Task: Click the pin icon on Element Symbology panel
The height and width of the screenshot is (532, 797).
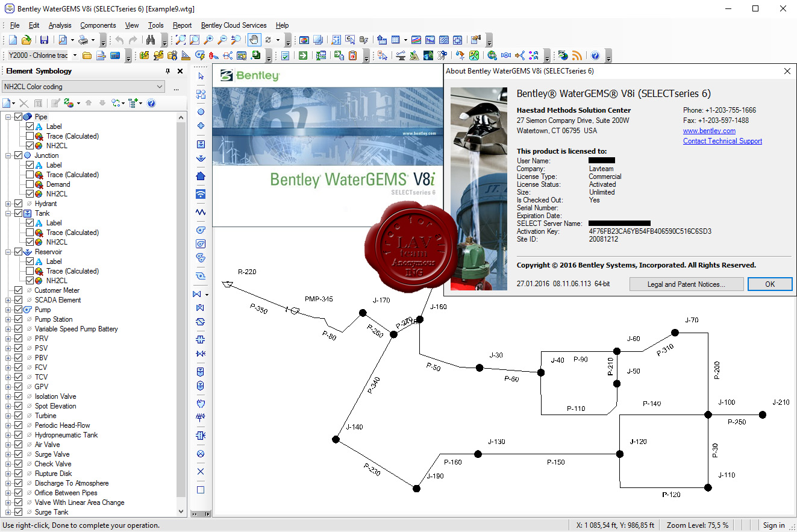Action: (168, 71)
